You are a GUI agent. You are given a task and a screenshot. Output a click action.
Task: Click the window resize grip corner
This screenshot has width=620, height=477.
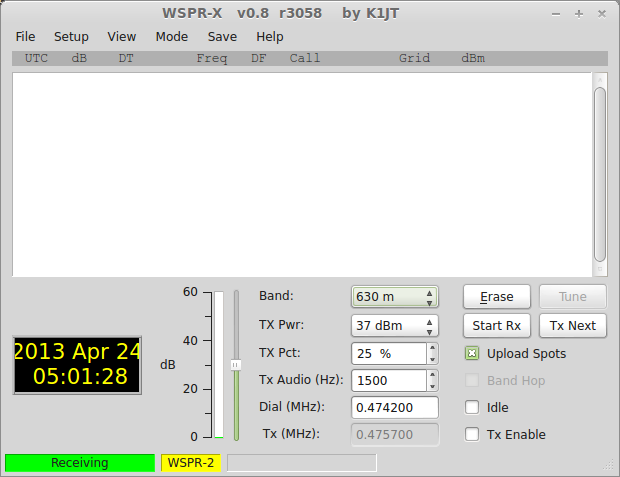pyautogui.click(x=608, y=465)
